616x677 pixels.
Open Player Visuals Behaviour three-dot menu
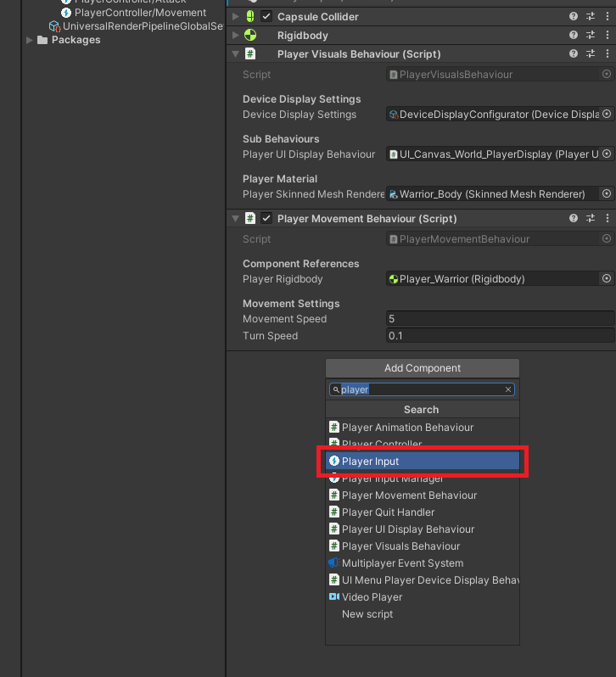(608, 53)
